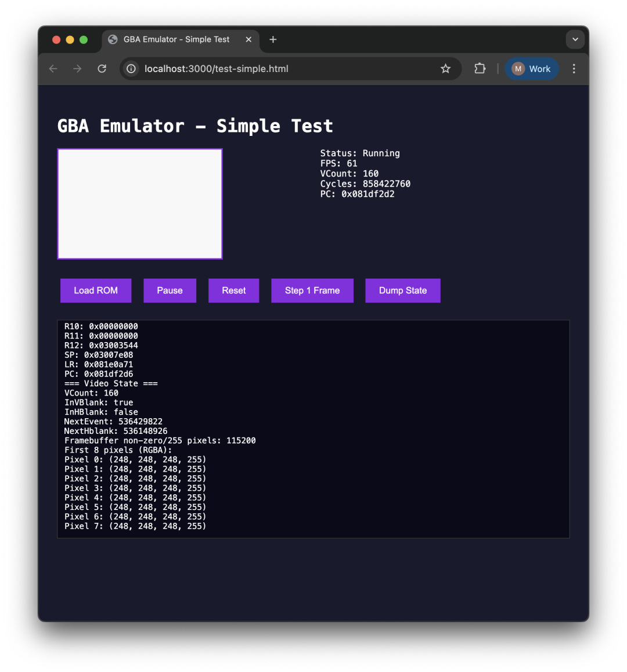The image size is (627, 672).
Task: Click the Dump State button
Action: (402, 290)
